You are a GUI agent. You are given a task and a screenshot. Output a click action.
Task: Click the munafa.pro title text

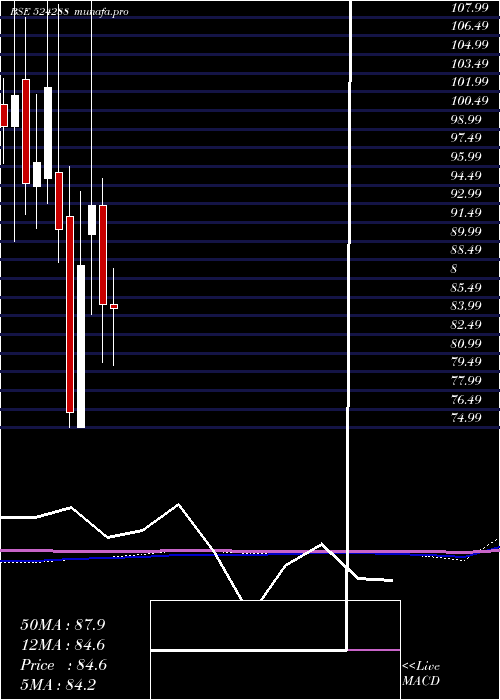click(x=101, y=11)
